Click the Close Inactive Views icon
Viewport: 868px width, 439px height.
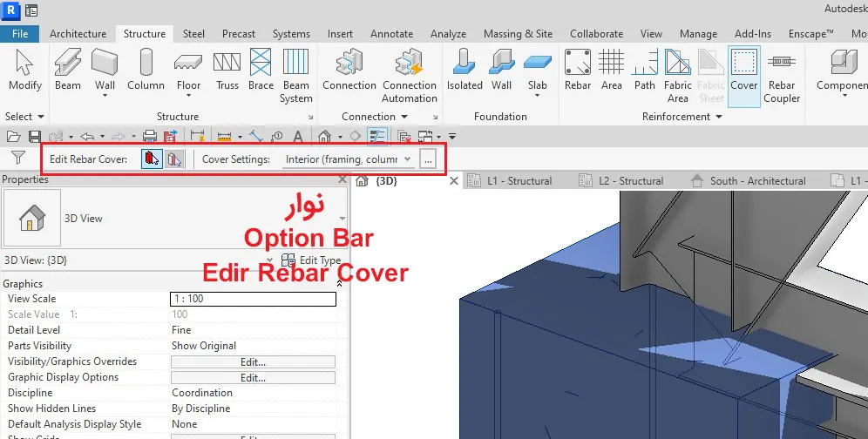coord(404,136)
